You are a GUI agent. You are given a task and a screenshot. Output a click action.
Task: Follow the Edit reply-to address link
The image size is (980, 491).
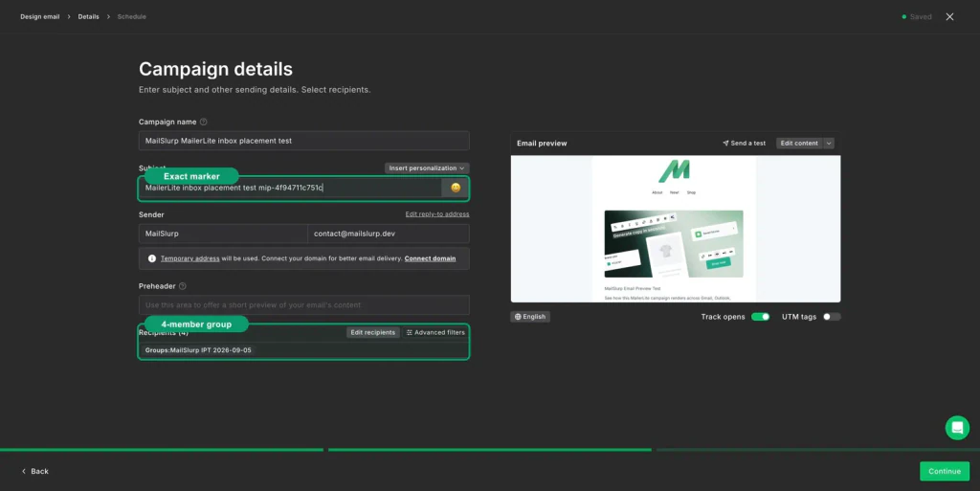click(436, 214)
